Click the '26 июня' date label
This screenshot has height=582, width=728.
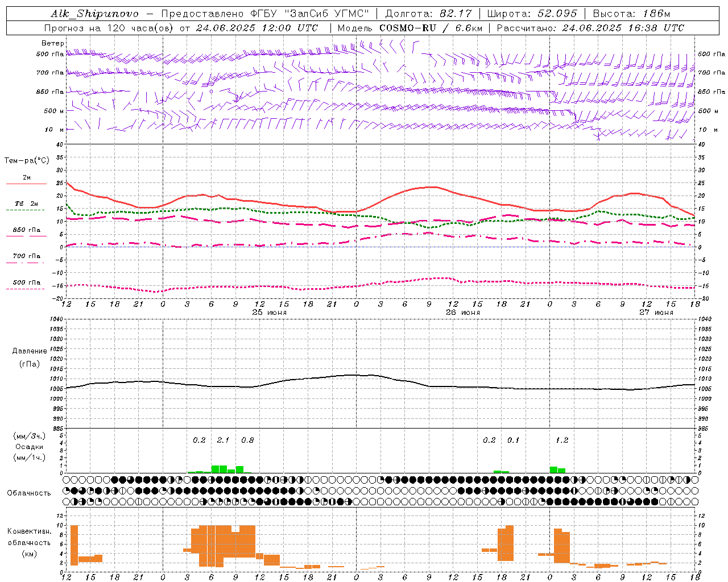(x=462, y=313)
